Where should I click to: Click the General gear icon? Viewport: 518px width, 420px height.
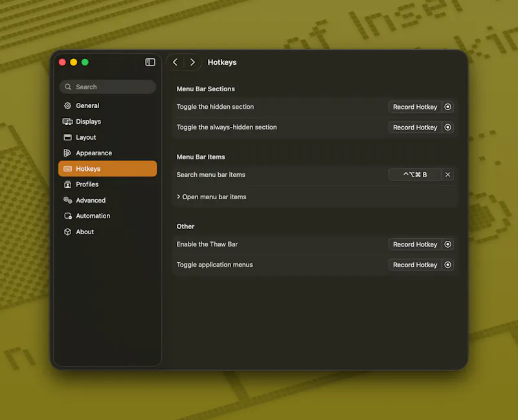pyautogui.click(x=68, y=105)
